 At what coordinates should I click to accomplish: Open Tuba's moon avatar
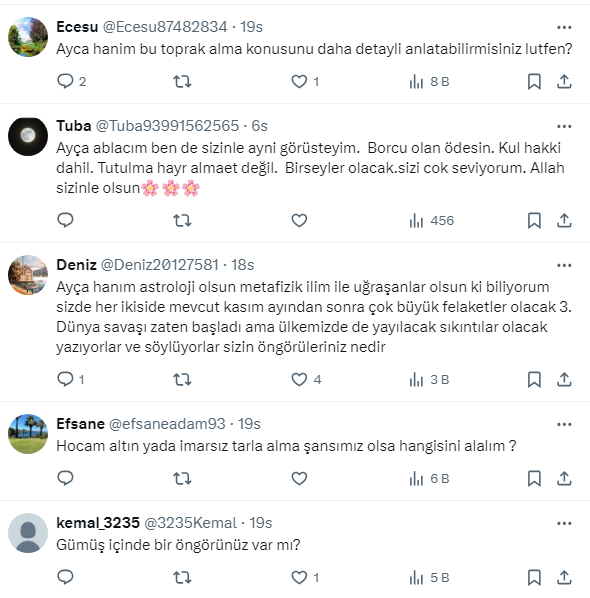coord(28,136)
